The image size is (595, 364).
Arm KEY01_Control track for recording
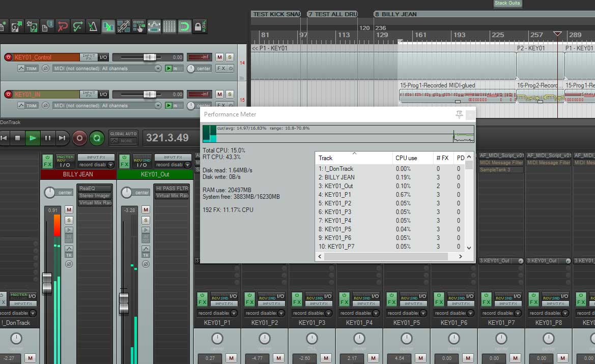(x=8, y=57)
